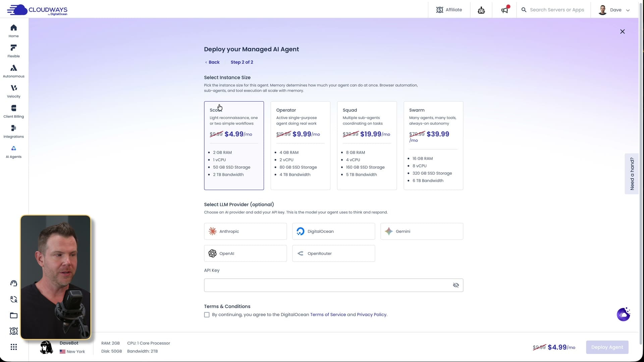
Task: Open Client Billing in sidebar
Action: [x=13, y=111]
